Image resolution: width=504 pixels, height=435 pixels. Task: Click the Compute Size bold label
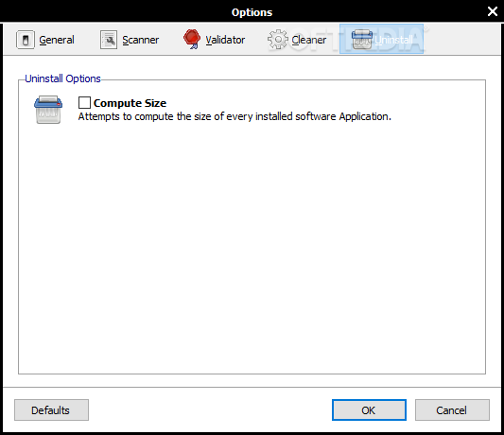pyautogui.click(x=130, y=103)
